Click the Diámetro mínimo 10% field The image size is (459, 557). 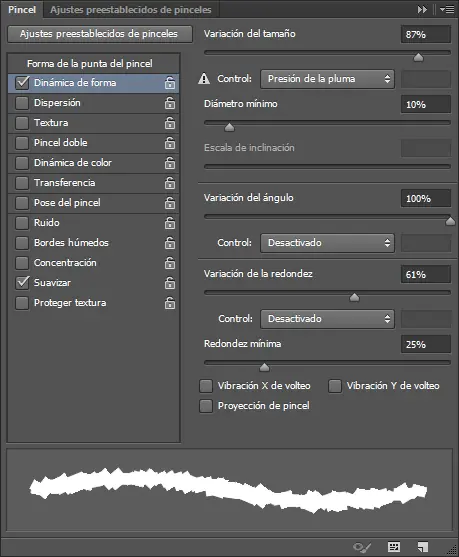pyautogui.click(x=426, y=104)
